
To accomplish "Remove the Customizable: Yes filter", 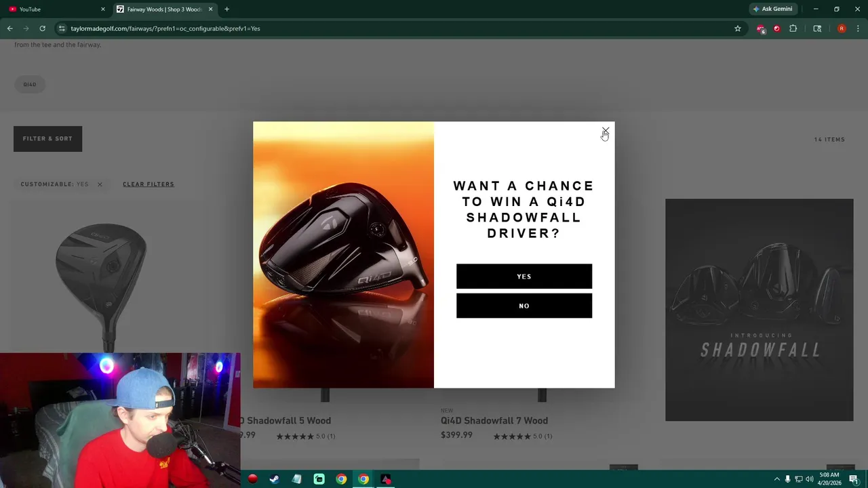I will pos(100,184).
